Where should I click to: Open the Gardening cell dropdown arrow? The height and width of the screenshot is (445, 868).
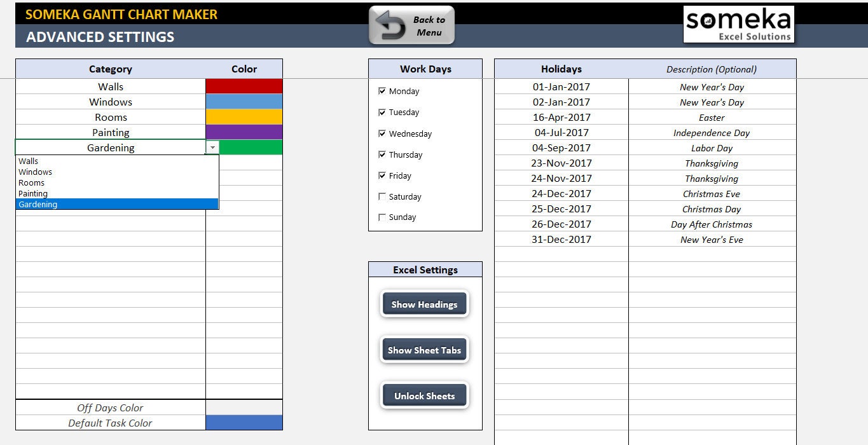(212, 147)
